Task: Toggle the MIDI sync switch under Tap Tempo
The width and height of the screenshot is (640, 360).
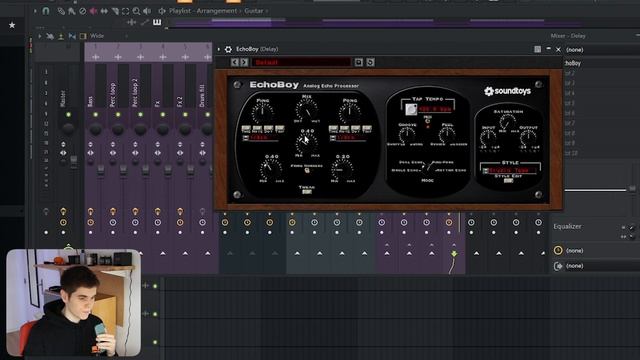Action: (427, 121)
